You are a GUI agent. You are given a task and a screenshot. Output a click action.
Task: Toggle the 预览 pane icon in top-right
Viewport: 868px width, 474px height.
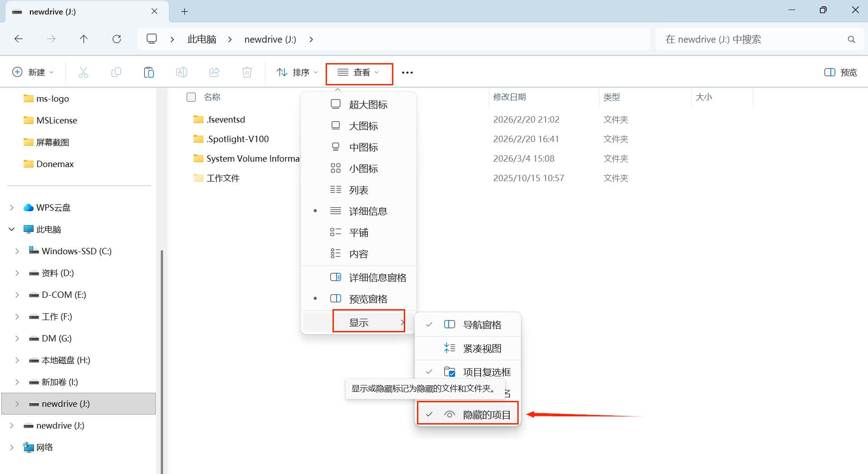[840, 72]
